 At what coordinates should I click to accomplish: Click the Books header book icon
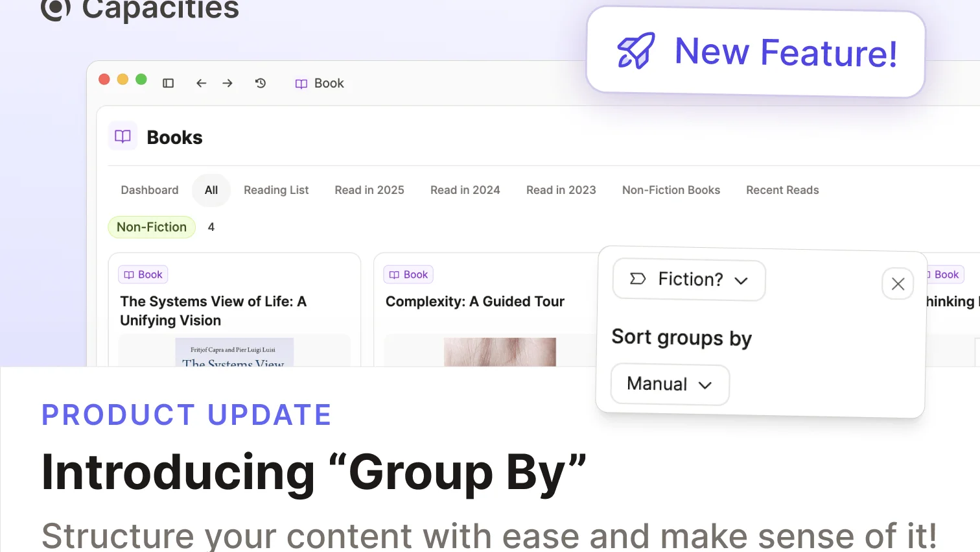[122, 136]
